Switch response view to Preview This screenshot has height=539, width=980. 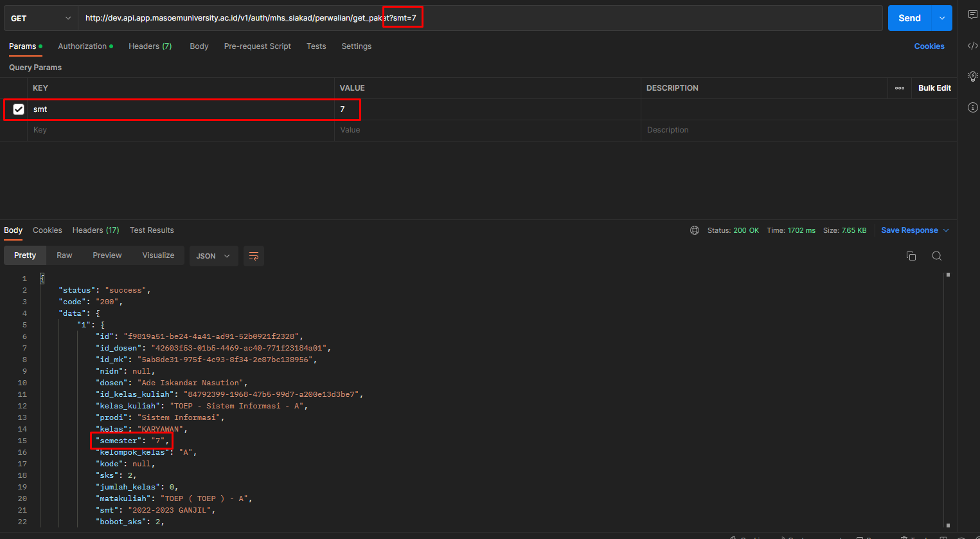point(107,255)
